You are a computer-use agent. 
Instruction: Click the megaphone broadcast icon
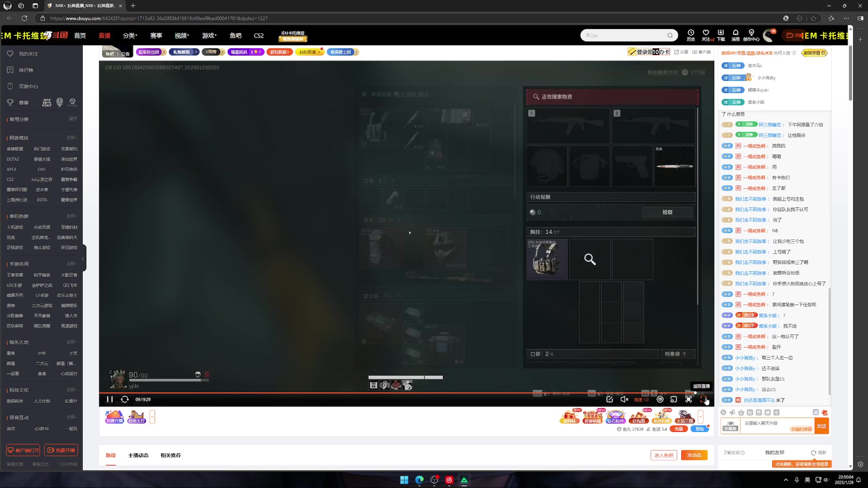pos(732,413)
